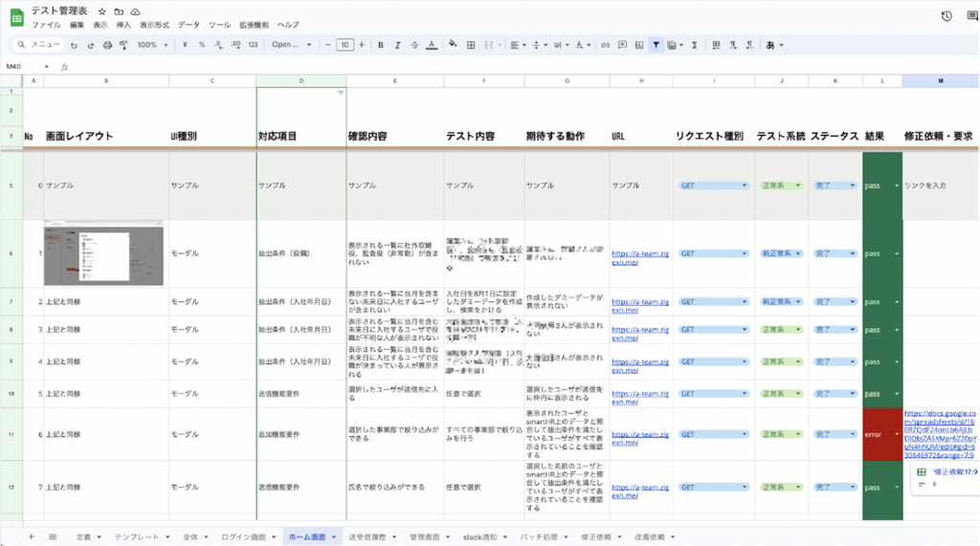Viewport: 980px width, 546px height.
Task: Expand the error result dropdown in row 6
Action: 896,434
